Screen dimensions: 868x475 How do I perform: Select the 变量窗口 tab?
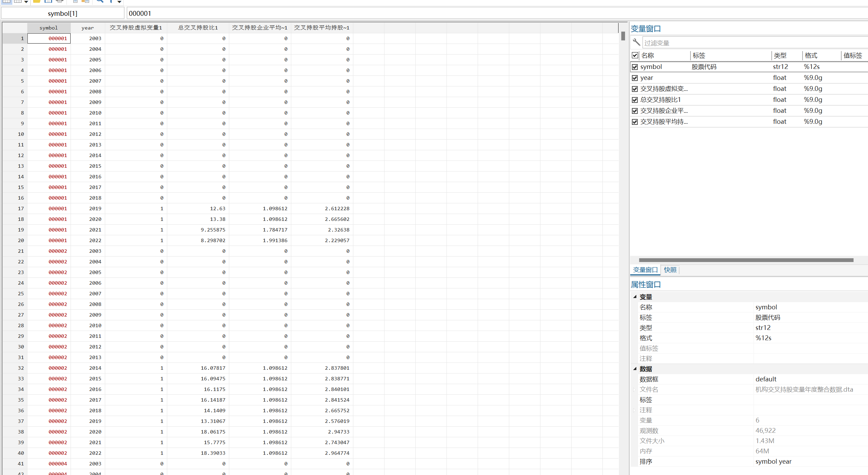[x=645, y=270]
